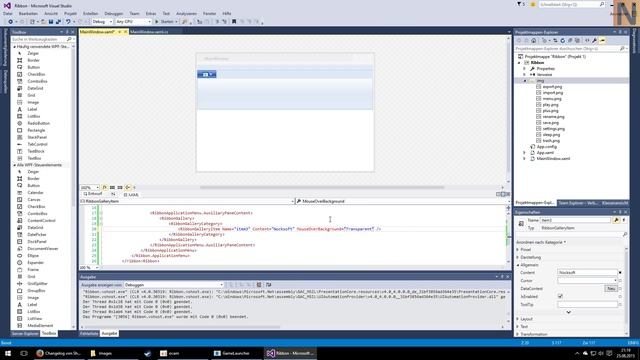Open the Debuggen menu
The image size is (640, 360).
[x=113, y=13]
